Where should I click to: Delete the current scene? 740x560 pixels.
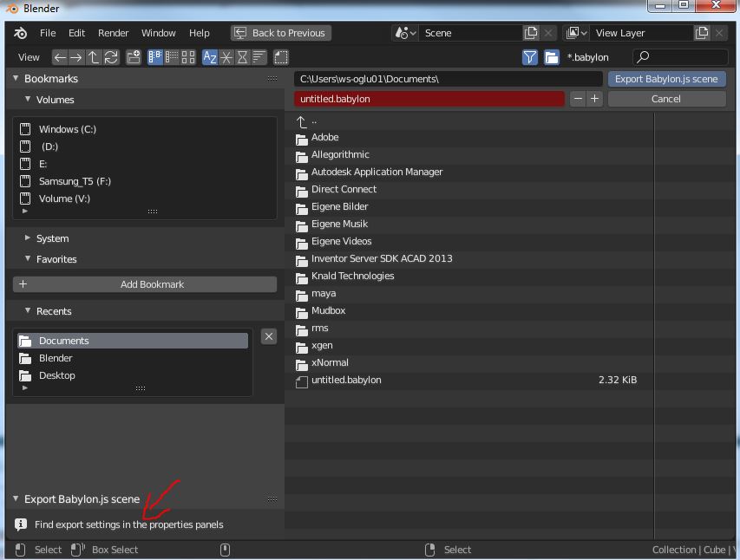548,33
